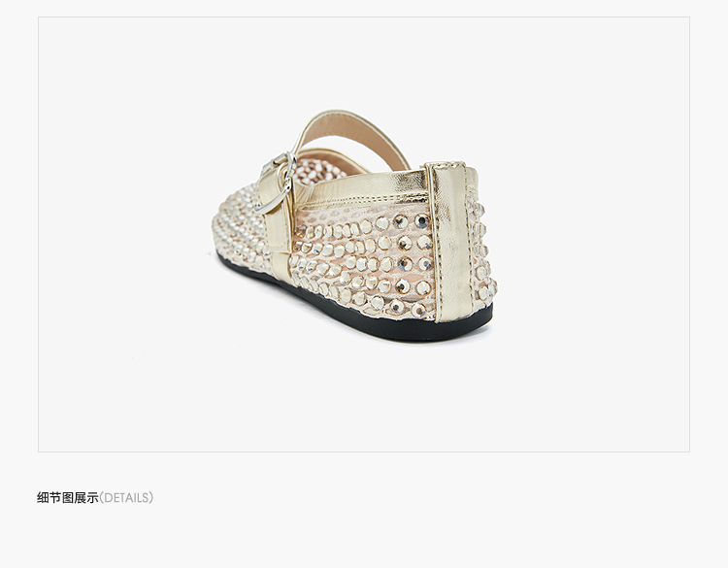
Task: Click empty white space left of the shoe
Action: coord(120,232)
